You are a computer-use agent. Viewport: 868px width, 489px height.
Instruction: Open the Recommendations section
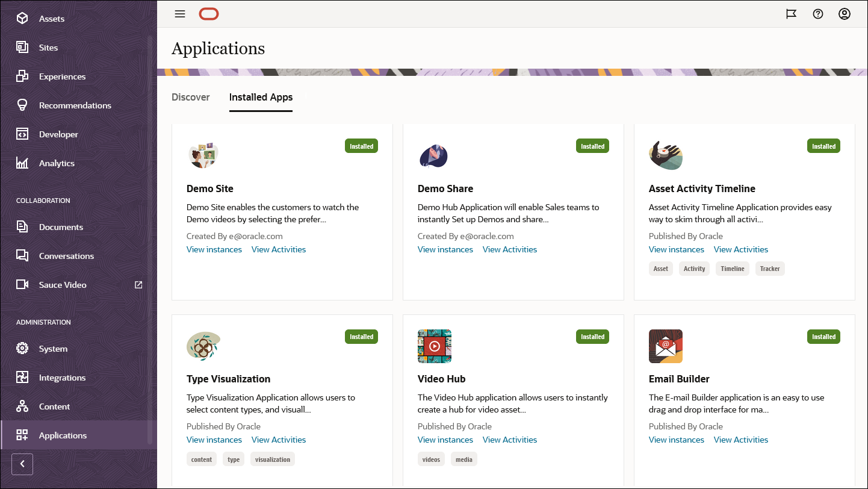[75, 105]
